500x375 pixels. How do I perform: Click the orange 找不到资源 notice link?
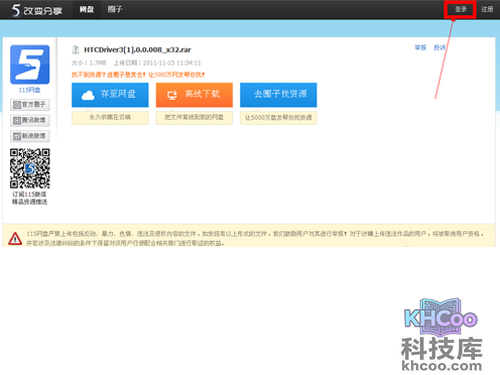(x=138, y=75)
